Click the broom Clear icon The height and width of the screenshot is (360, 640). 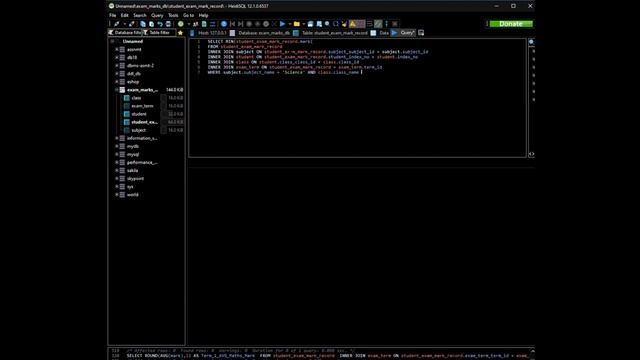[344, 24]
